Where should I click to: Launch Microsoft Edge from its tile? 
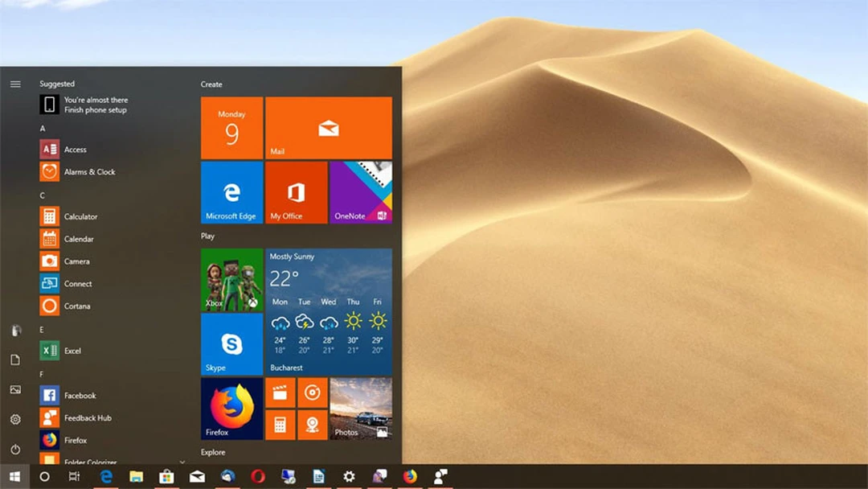[x=231, y=191]
